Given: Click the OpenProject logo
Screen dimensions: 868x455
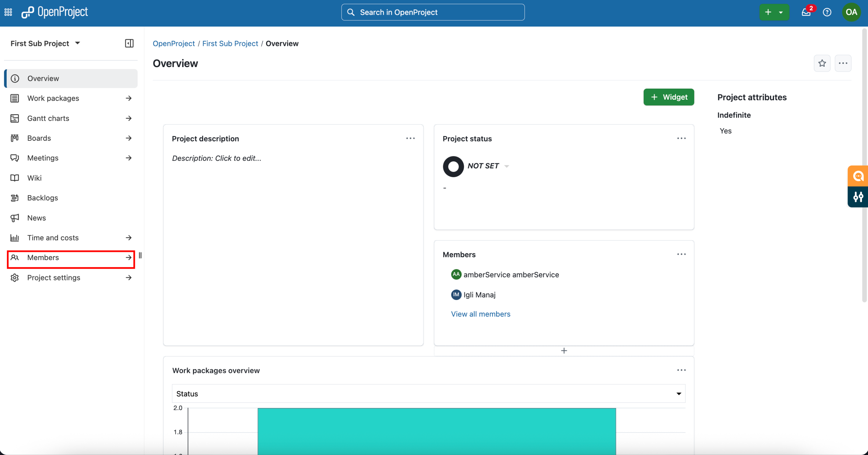Looking at the screenshot, I should pyautogui.click(x=55, y=12).
